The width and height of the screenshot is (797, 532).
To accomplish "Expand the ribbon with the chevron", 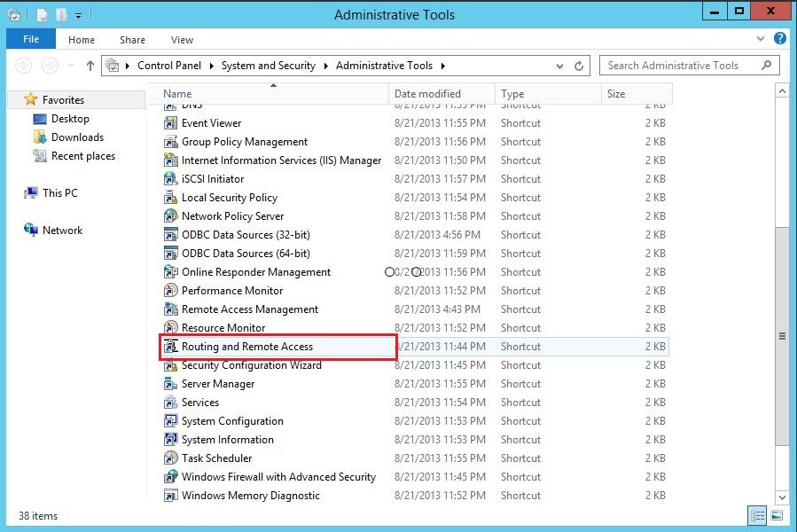I will pos(761,39).
